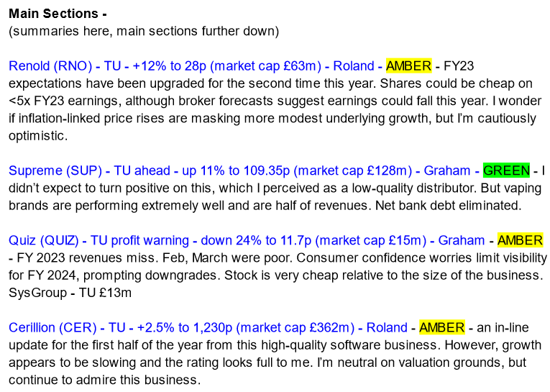This screenshot has width=550, height=392.
Task: Click the AMBER highlight beside Cerillion
Action: 441,327
